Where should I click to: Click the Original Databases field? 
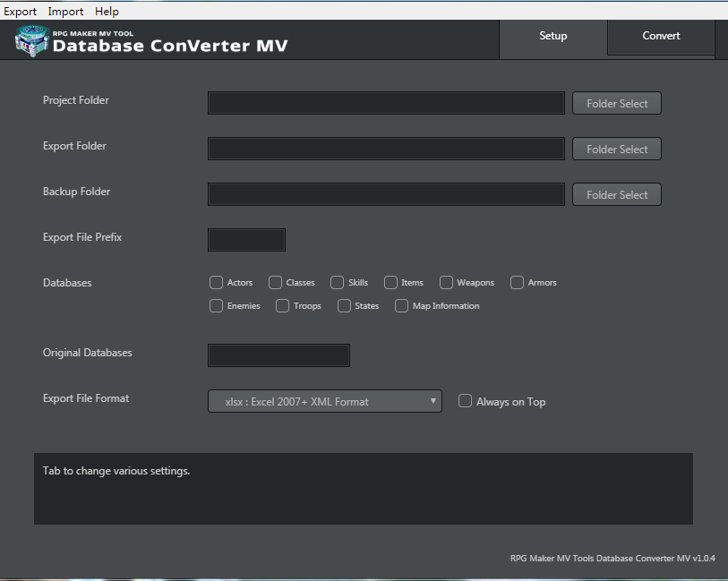pyautogui.click(x=278, y=355)
